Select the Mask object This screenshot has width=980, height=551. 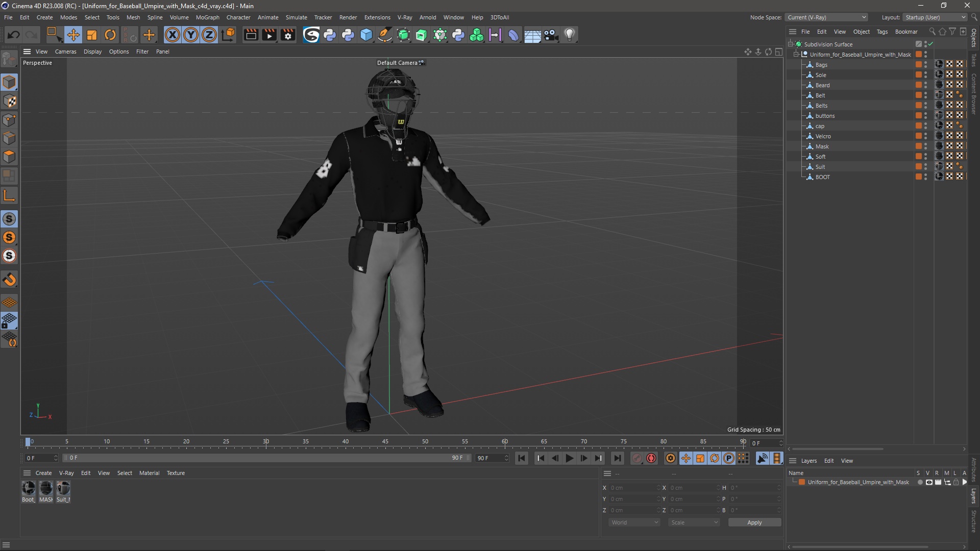(822, 146)
